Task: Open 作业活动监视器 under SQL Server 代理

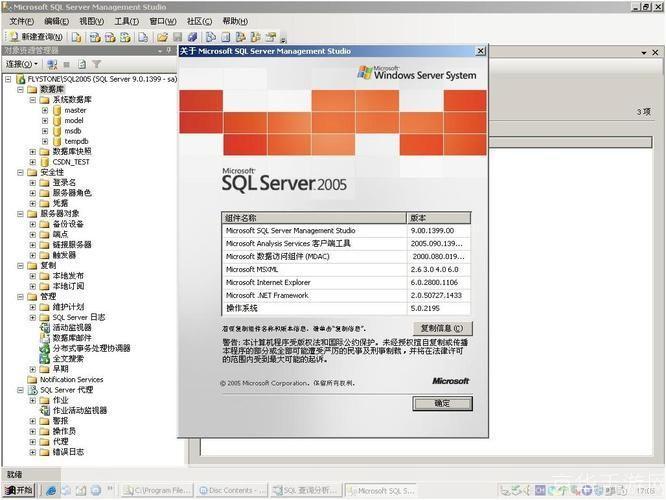Action: [x=79, y=410]
